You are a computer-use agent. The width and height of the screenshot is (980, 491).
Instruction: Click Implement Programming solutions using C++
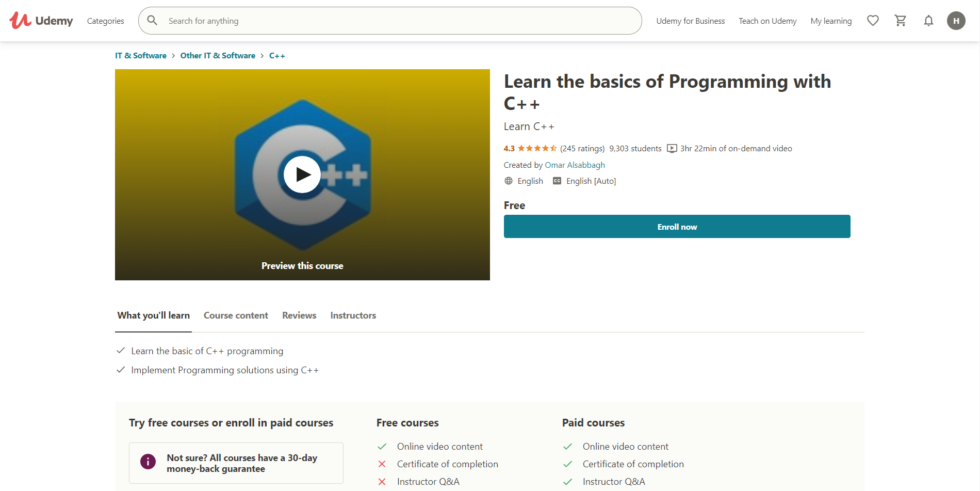coord(225,370)
